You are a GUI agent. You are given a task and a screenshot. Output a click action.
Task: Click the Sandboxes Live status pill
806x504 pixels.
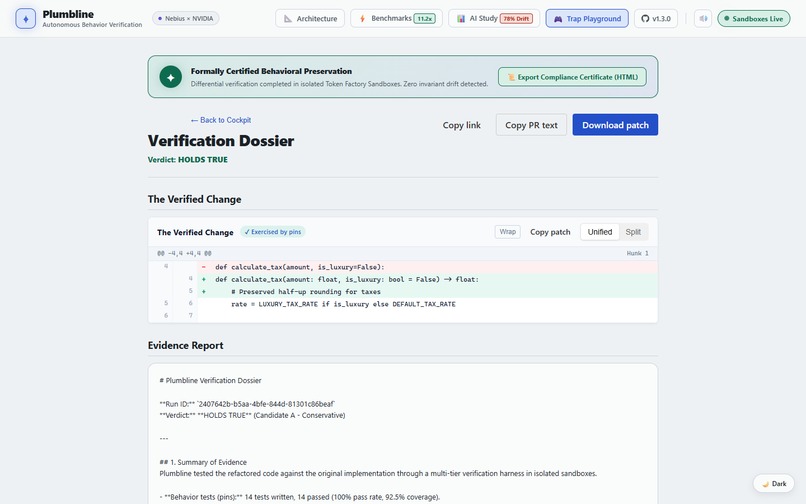coord(754,19)
